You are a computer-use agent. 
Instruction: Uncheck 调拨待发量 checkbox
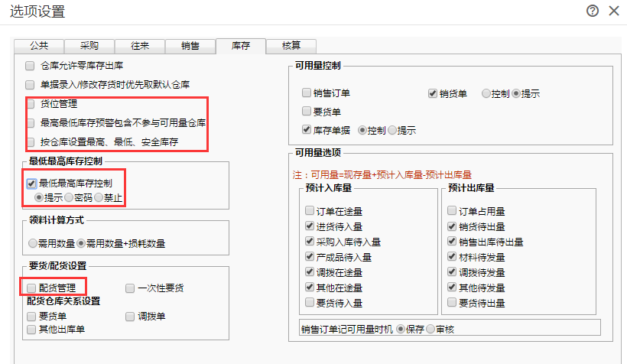point(452,271)
